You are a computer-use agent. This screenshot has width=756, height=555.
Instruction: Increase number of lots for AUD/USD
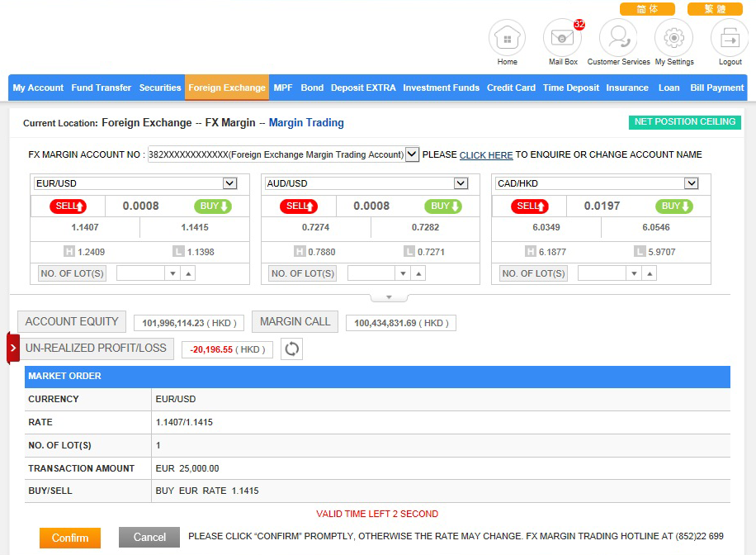[419, 273]
